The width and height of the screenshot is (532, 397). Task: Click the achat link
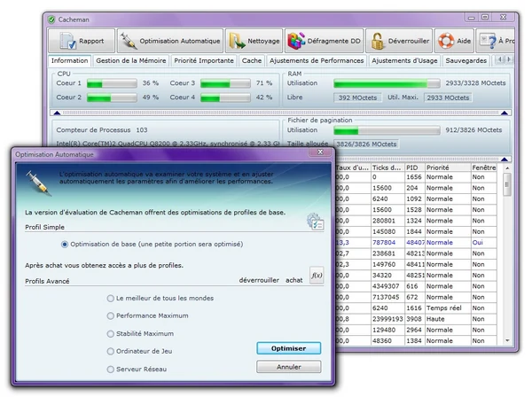click(293, 280)
